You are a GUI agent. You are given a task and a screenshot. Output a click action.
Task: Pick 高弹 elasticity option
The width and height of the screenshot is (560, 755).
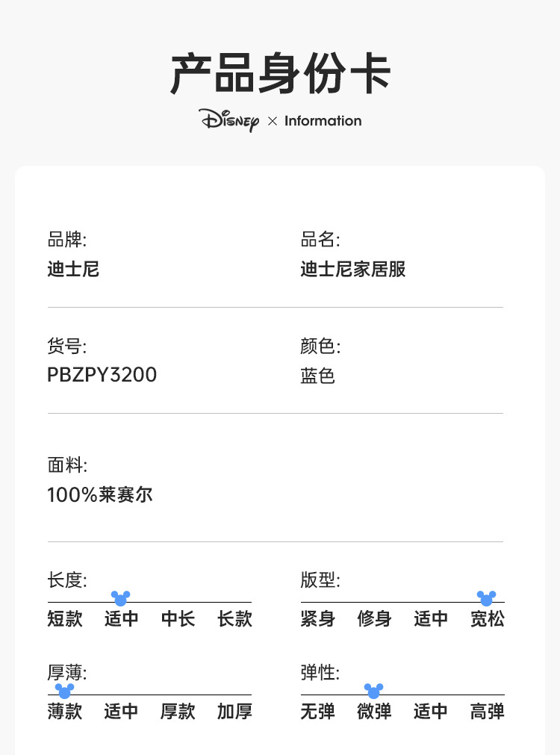tap(488, 711)
